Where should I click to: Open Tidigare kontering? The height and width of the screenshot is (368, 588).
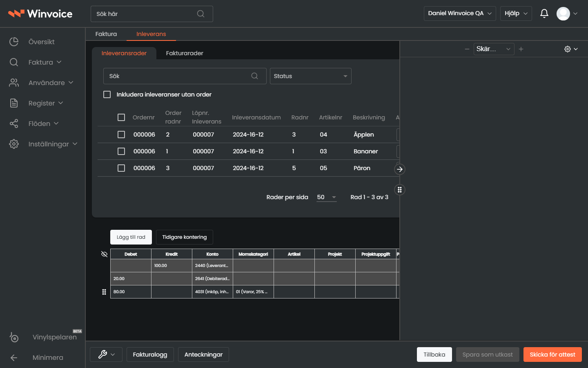pyautogui.click(x=185, y=237)
